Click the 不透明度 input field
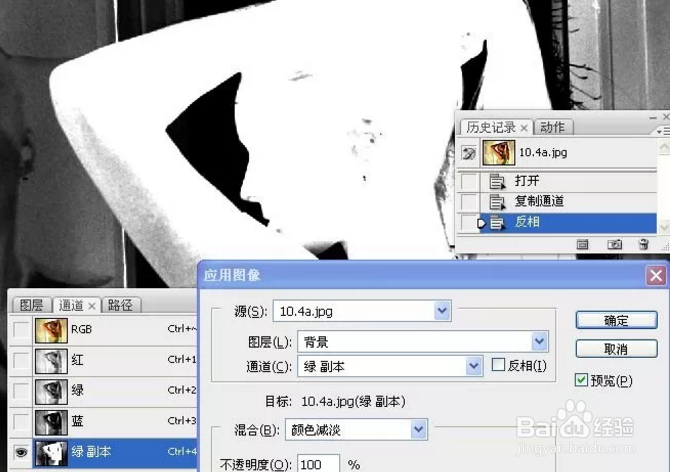This screenshot has height=472, width=673. coord(318,463)
